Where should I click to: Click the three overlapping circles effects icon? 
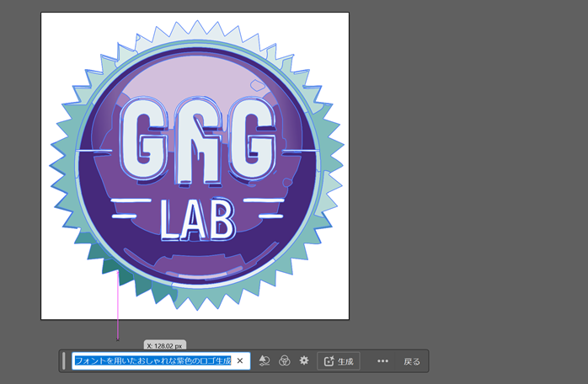pos(285,361)
